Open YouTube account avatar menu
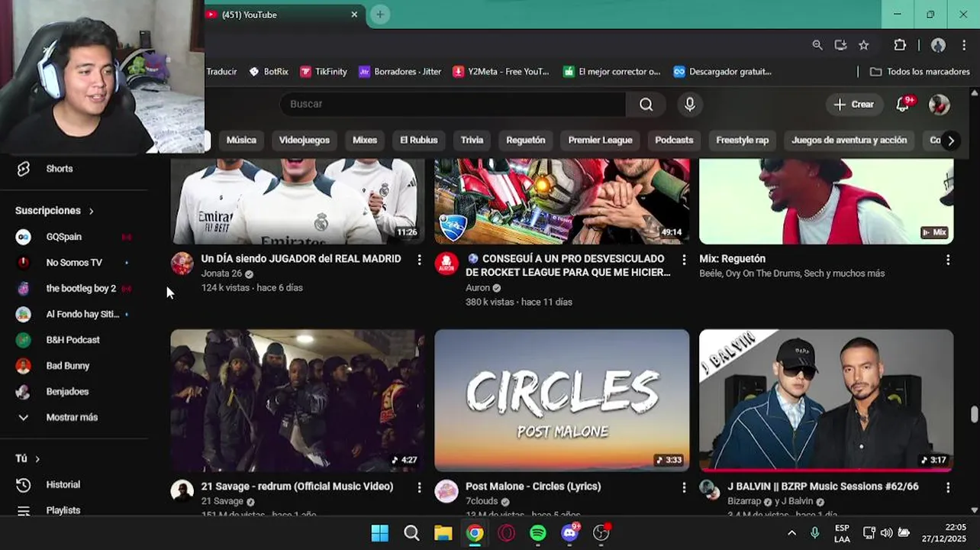The image size is (980, 550). coord(939,105)
